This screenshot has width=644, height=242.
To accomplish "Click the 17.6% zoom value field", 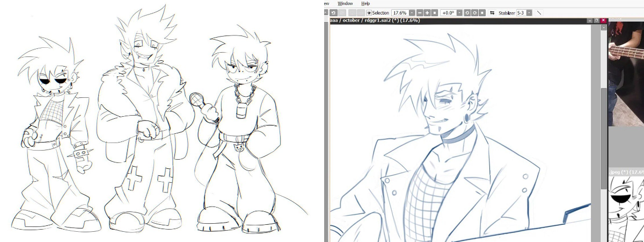I will pos(399,12).
